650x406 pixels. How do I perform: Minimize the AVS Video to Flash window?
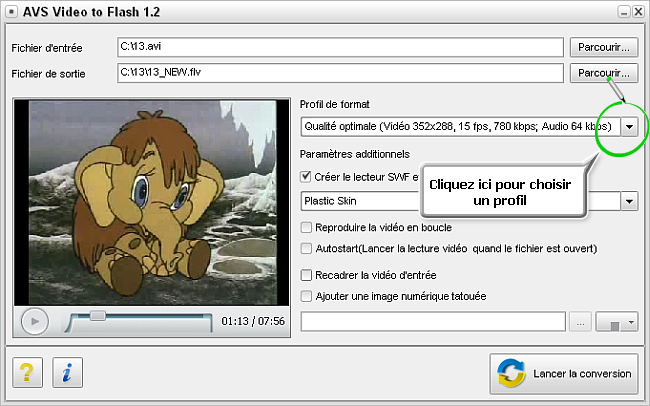(624, 12)
